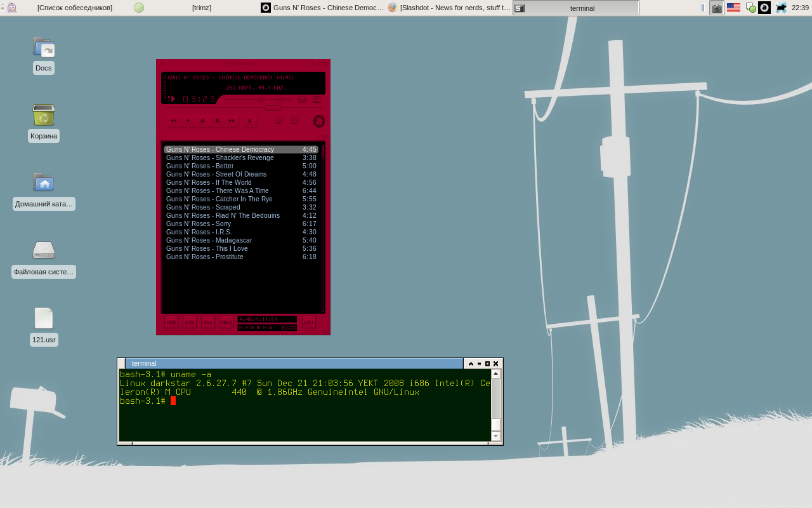This screenshot has height=508, width=812.
Task: Click the mini pause button in playlist footer
Action: pos(252,328)
